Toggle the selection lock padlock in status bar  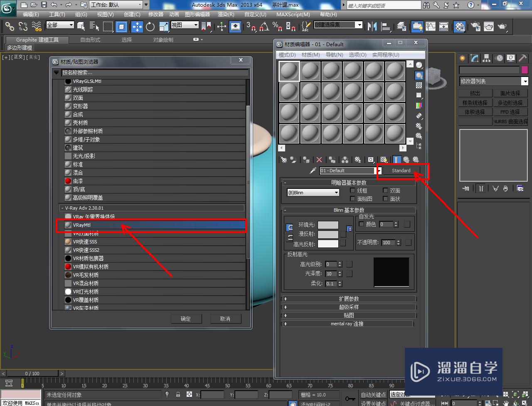(x=178, y=394)
